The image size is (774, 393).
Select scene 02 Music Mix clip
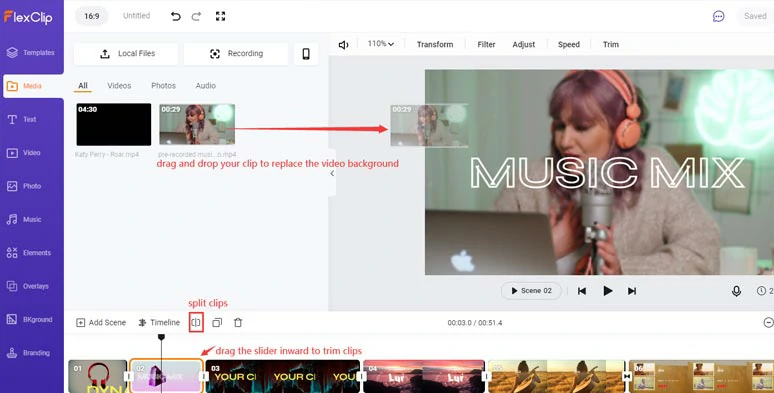(x=166, y=376)
